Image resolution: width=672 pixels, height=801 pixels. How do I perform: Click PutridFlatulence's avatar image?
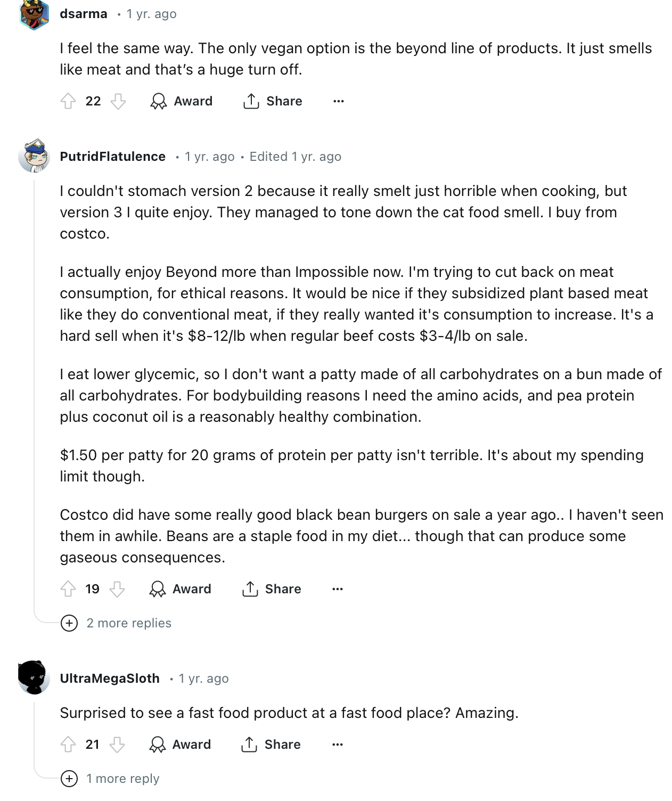(34, 156)
